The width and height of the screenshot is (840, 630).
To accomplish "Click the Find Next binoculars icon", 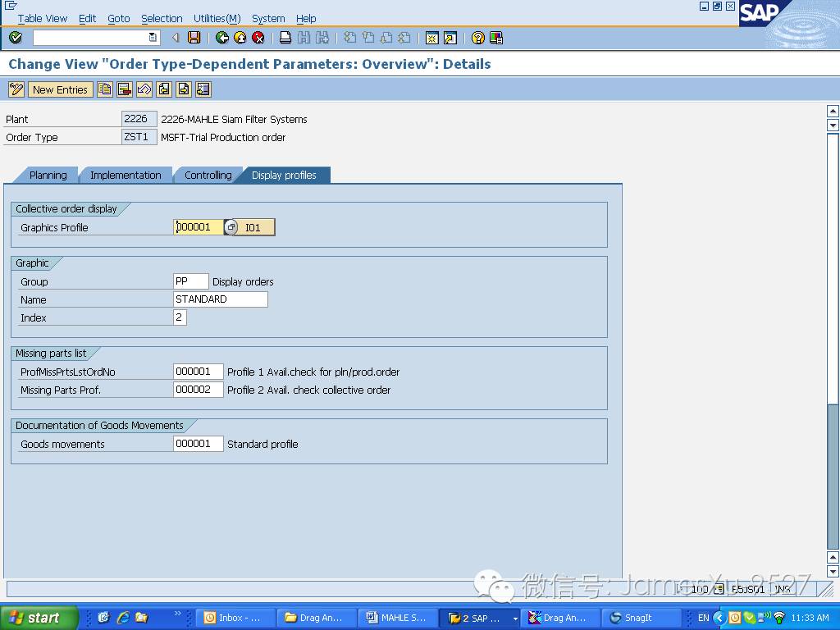I will pos(322,38).
